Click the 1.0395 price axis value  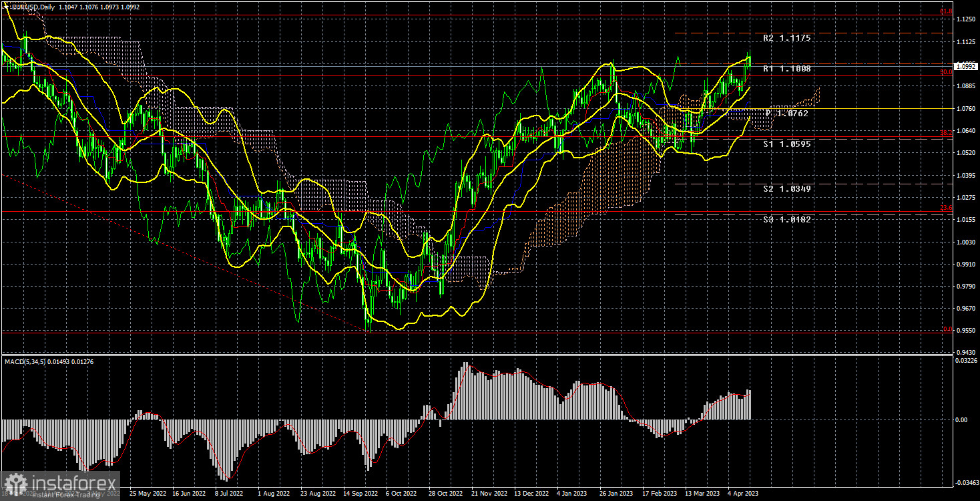tap(965, 176)
